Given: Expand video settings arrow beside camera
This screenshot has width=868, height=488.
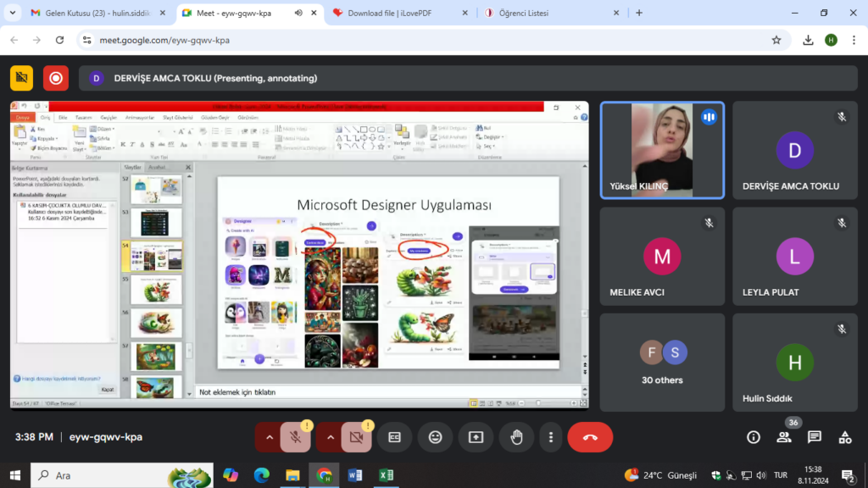Looking at the screenshot, I should tap(331, 437).
